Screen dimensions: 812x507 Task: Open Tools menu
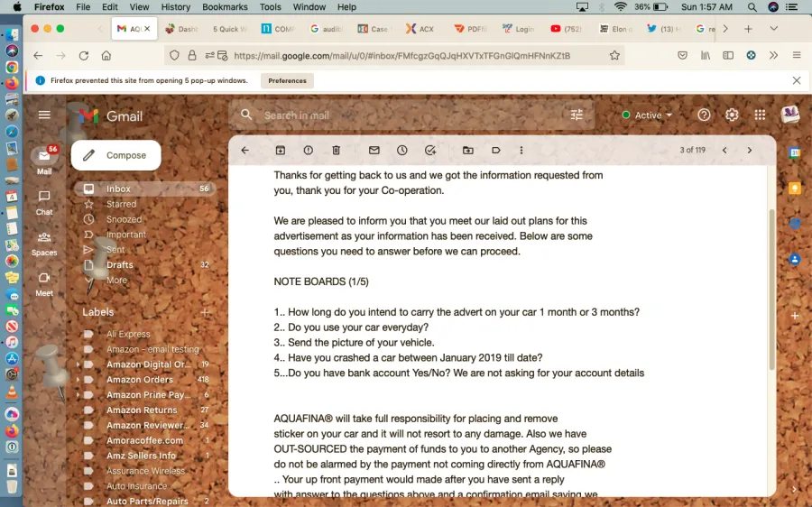[x=271, y=6]
